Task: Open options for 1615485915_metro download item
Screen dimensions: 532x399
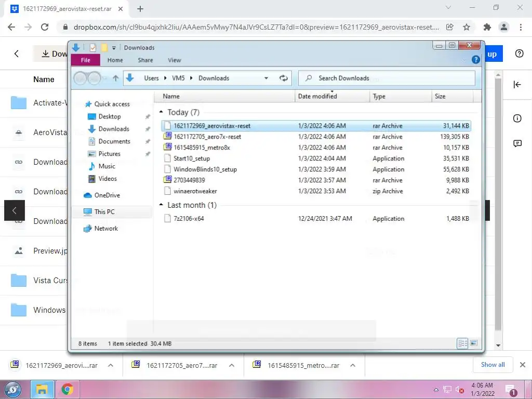Action: click(353, 365)
